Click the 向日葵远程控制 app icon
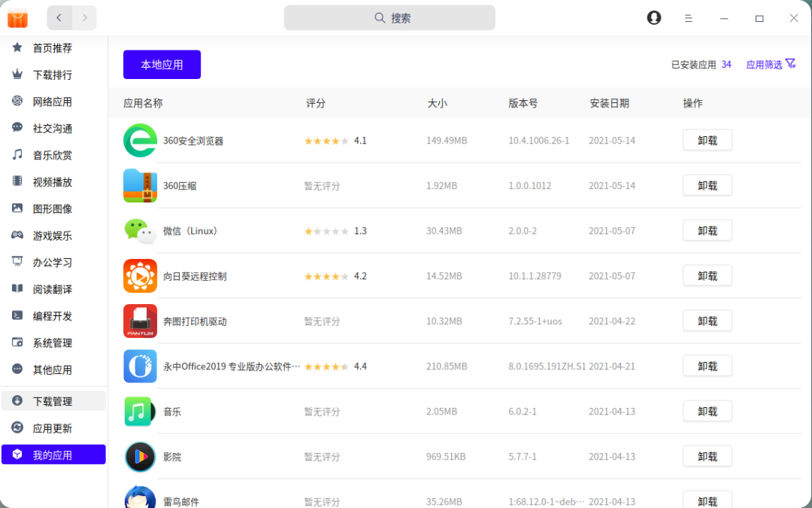Screen dimensions: 812x508 click(x=140, y=276)
